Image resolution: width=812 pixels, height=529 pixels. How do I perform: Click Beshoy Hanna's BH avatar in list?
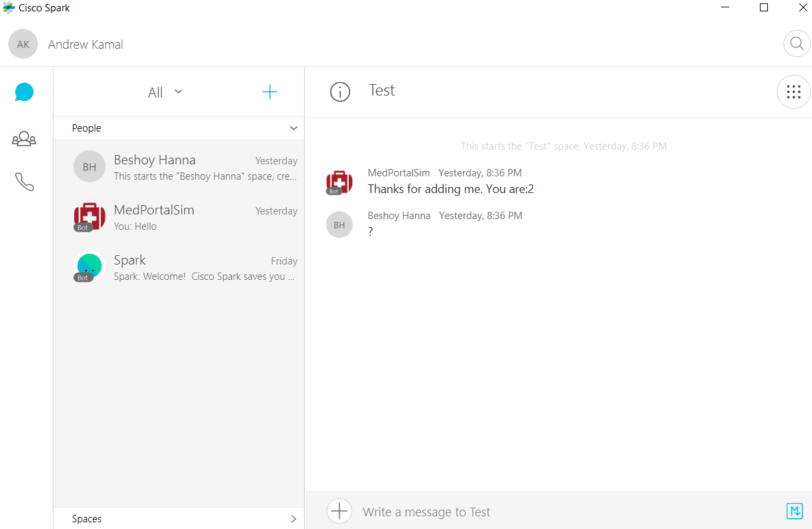tap(90, 167)
